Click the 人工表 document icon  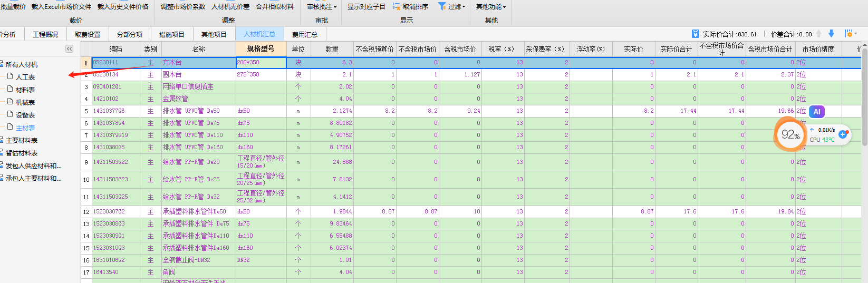pyautogui.click(x=10, y=76)
